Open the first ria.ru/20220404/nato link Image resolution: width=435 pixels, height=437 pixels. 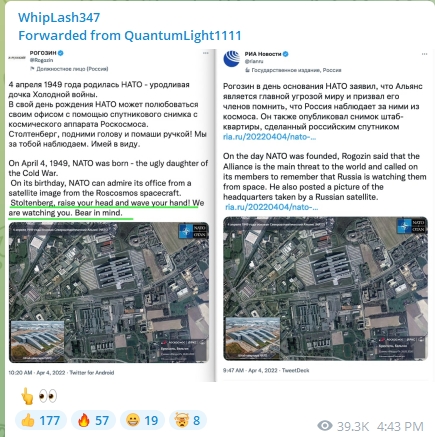coord(269,137)
